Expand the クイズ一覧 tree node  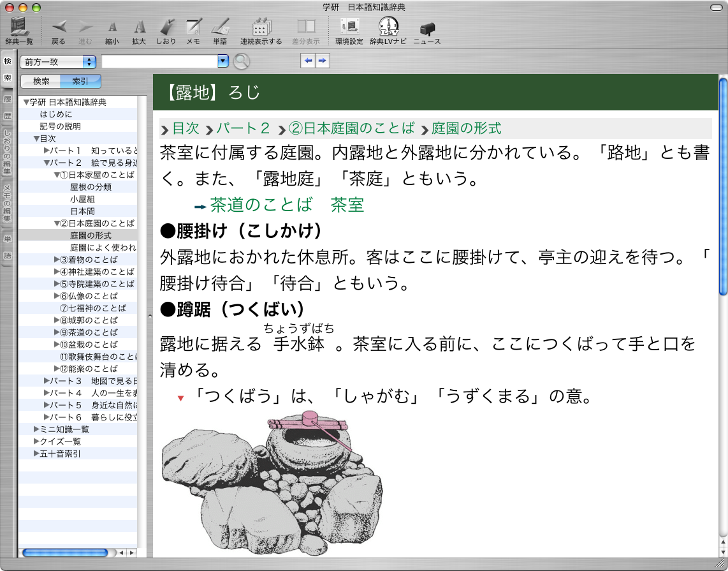[x=36, y=441]
